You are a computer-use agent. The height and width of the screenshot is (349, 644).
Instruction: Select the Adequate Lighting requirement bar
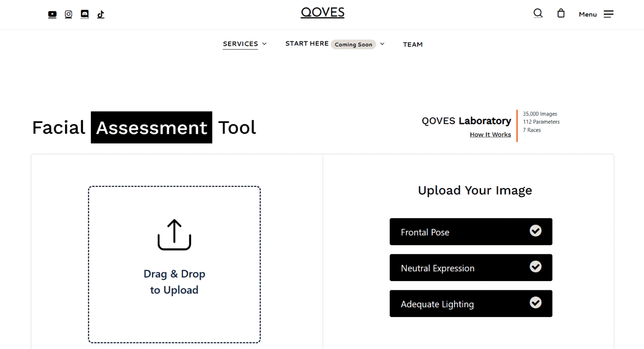[x=471, y=304]
